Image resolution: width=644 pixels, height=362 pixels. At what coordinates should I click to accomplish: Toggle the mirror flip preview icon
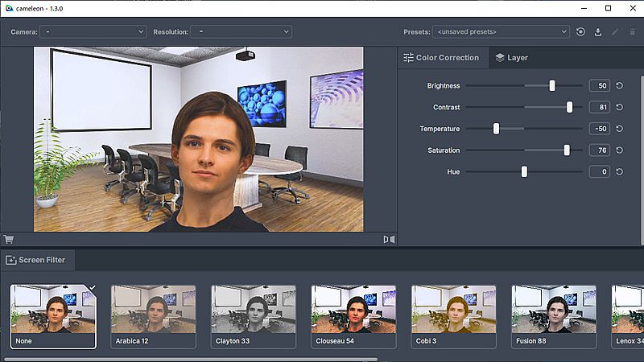click(389, 239)
